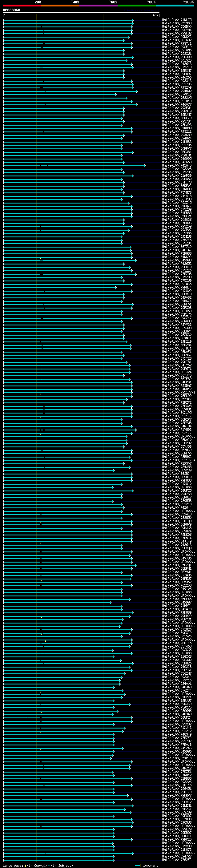Select the UniRef100_Q56D00 entry
Screen dimensions: 197x868
pos(177,26)
